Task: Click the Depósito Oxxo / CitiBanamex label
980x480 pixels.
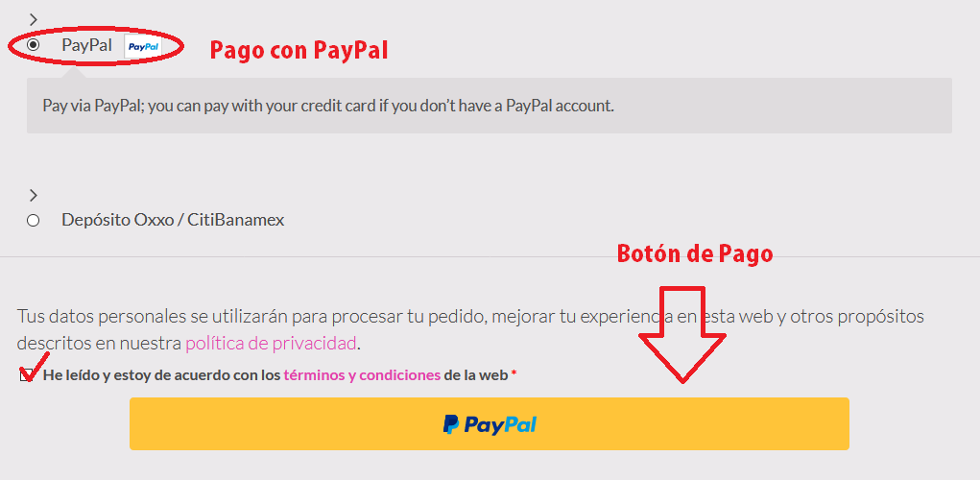Action: pyautogui.click(x=173, y=221)
